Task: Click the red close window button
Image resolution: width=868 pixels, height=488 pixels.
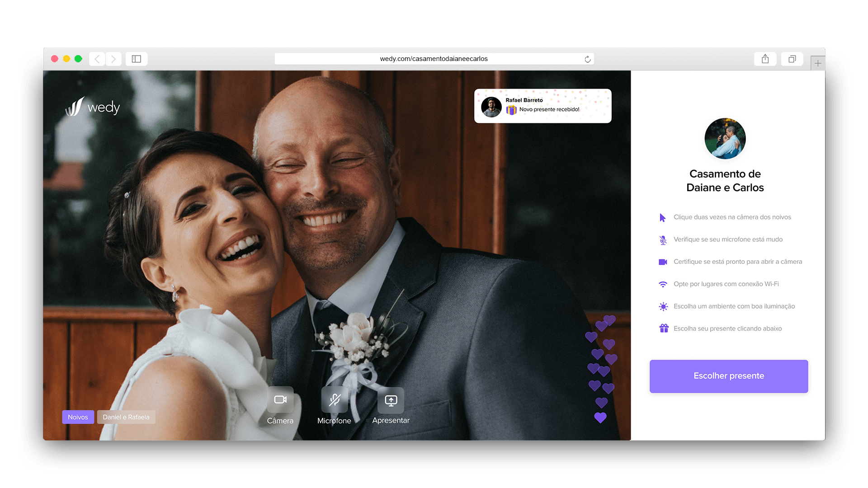Action: pos(55,59)
